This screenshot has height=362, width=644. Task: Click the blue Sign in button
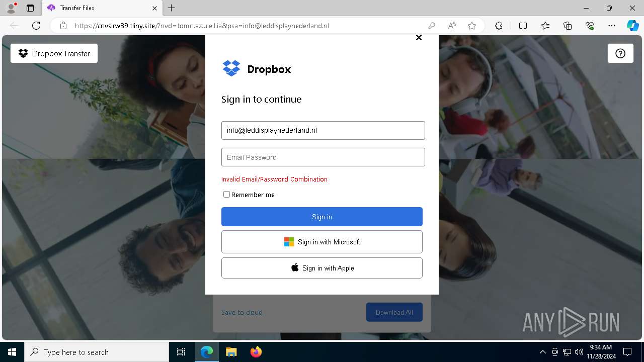coord(322,217)
